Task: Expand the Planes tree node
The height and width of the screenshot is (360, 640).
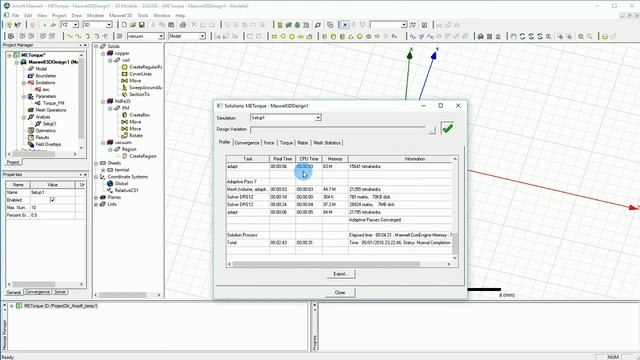Action: tap(96, 197)
